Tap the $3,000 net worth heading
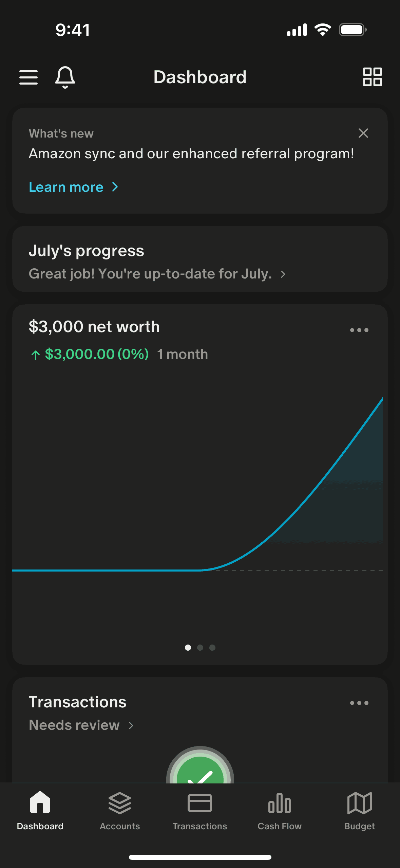This screenshot has height=868, width=400. coord(94,327)
